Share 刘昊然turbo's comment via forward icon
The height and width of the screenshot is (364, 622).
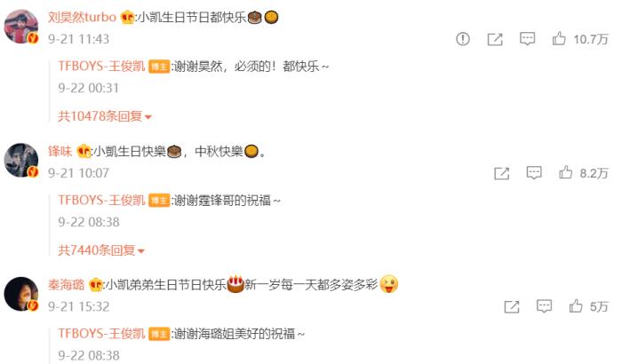click(495, 39)
